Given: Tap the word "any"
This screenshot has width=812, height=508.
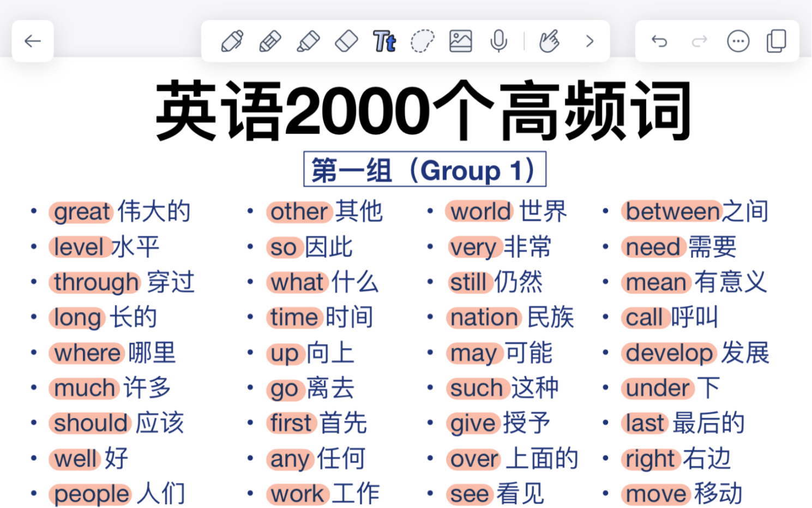Looking at the screenshot, I should 290,459.
